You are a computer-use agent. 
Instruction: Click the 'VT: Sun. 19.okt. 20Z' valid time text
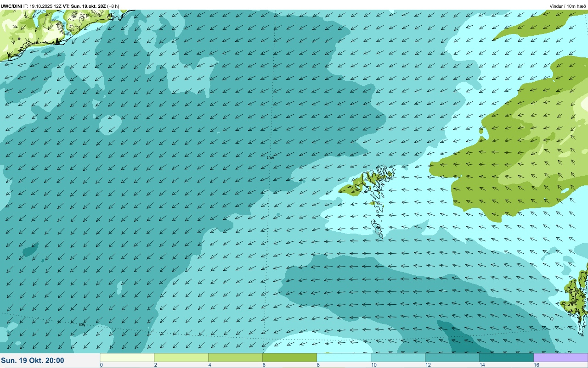pyautogui.click(x=84, y=6)
